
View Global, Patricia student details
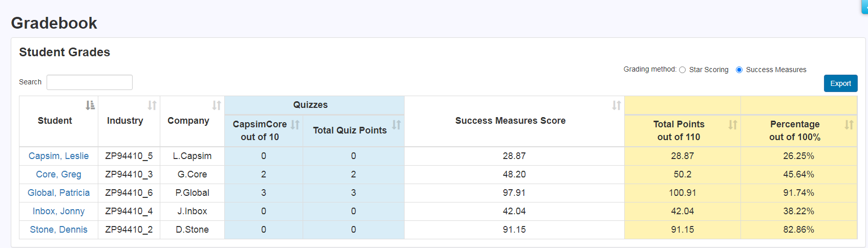(x=58, y=193)
